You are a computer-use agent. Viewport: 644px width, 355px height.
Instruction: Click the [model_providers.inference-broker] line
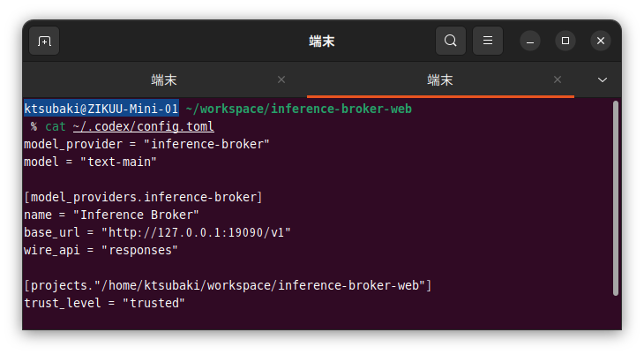(x=143, y=197)
